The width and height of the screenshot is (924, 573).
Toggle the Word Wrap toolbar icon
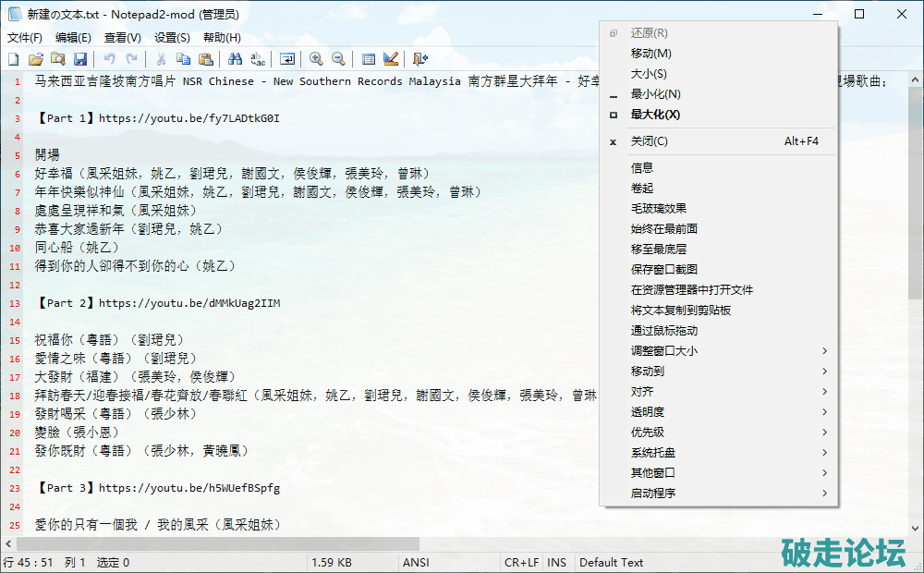point(287,59)
